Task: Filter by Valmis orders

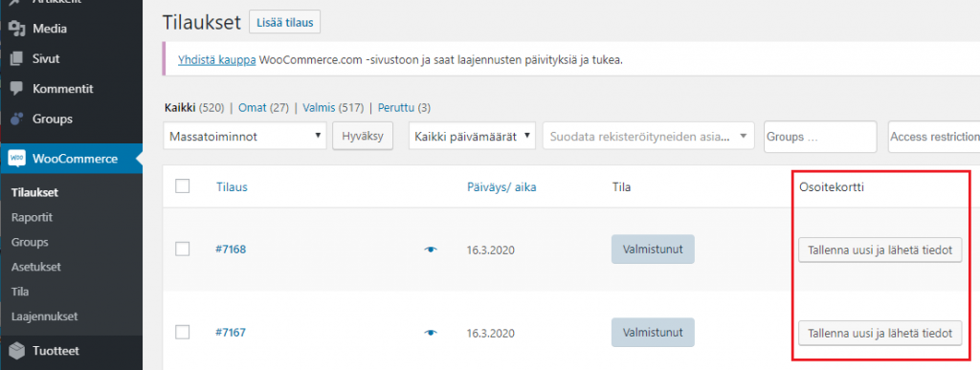Action: click(320, 108)
